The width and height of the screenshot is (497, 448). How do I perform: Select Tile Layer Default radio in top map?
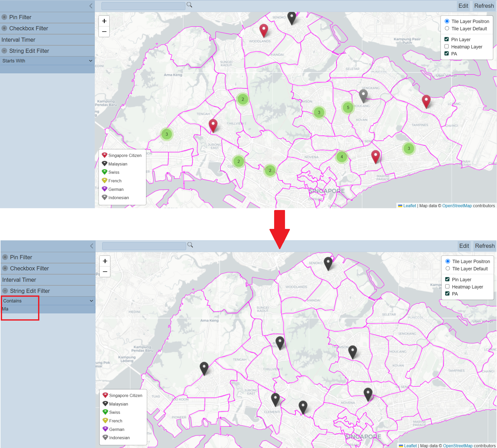click(447, 28)
